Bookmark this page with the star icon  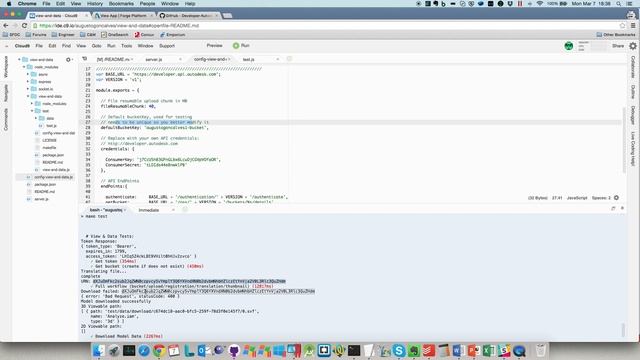point(622,25)
